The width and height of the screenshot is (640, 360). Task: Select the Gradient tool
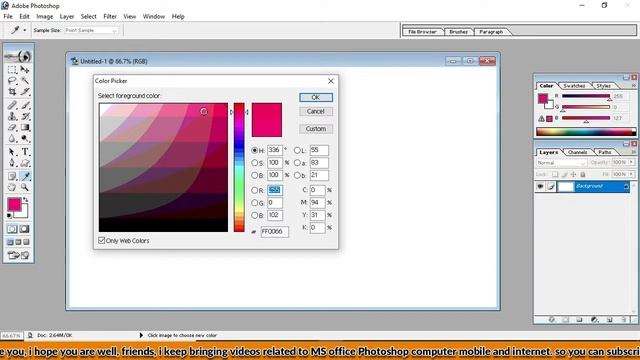coord(25,127)
